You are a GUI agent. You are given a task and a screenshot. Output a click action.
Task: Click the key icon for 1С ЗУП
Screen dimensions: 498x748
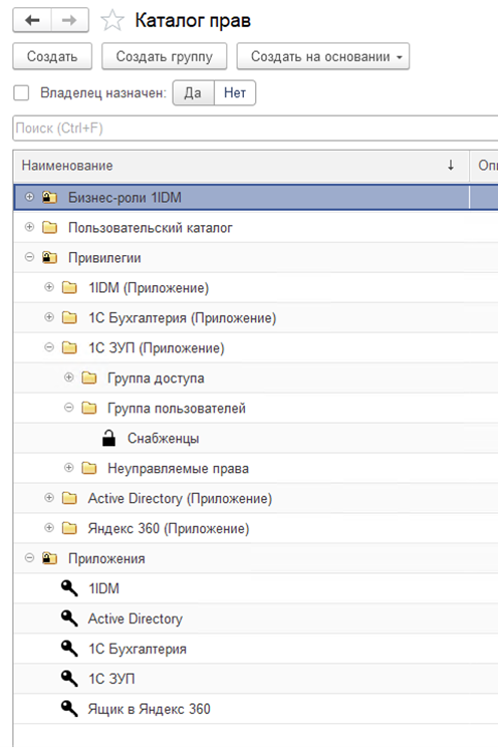(x=70, y=678)
